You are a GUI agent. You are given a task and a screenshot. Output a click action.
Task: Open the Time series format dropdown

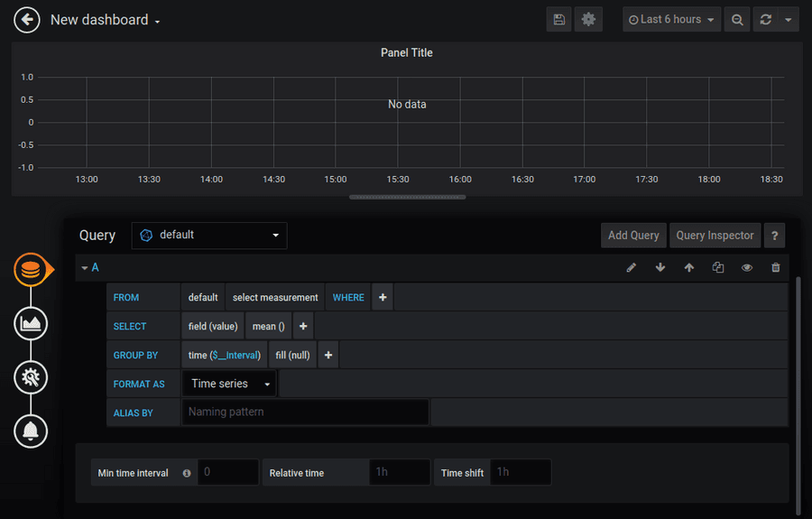click(229, 384)
